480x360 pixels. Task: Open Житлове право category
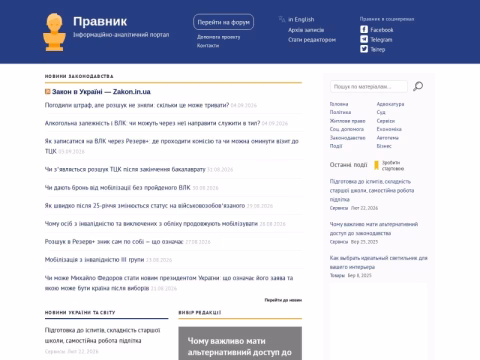(x=347, y=121)
